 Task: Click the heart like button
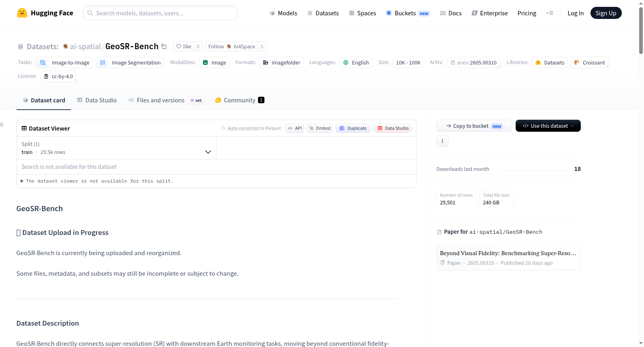tap(184, 46)
